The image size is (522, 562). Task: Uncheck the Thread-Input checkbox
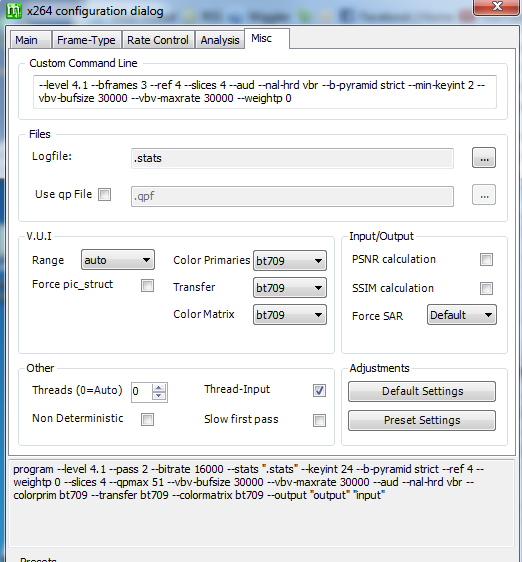pos(319,390)
